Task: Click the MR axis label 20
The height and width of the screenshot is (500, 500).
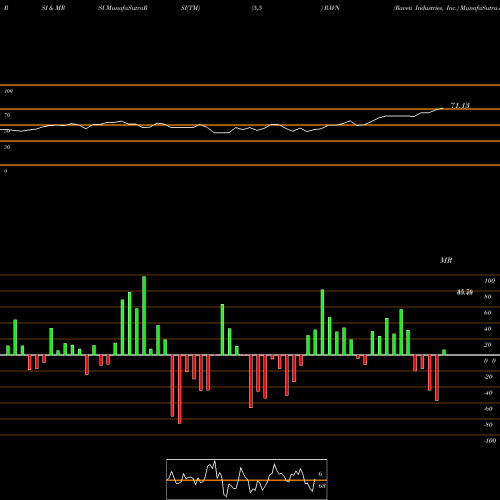Action: point(488,345)
